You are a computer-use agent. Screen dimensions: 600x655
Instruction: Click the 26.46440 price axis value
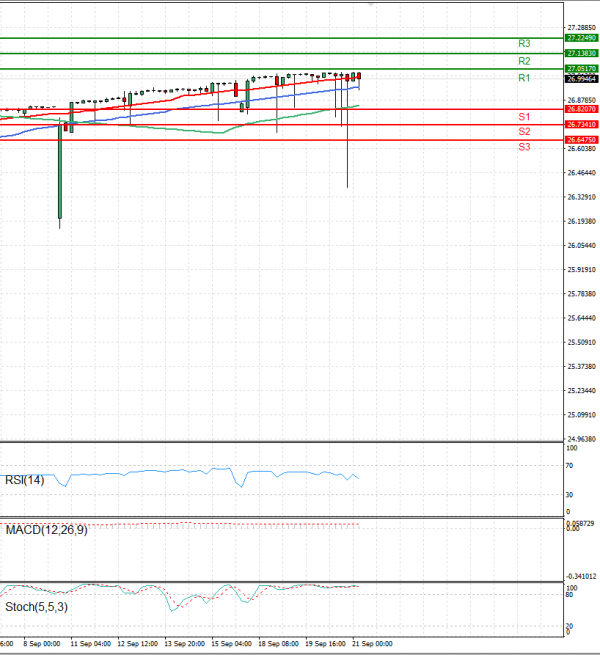[x=581, y=173]
